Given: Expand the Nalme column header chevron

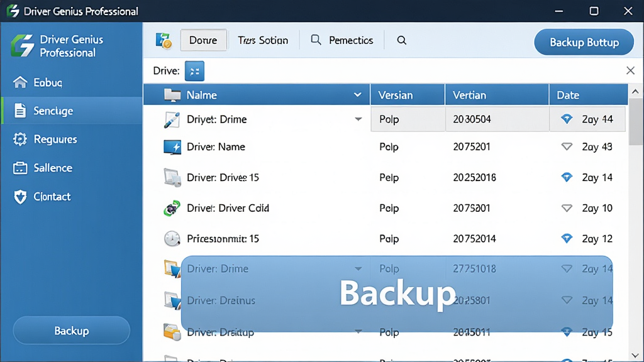Looking at the screenshot, I should tap(358, 95).
